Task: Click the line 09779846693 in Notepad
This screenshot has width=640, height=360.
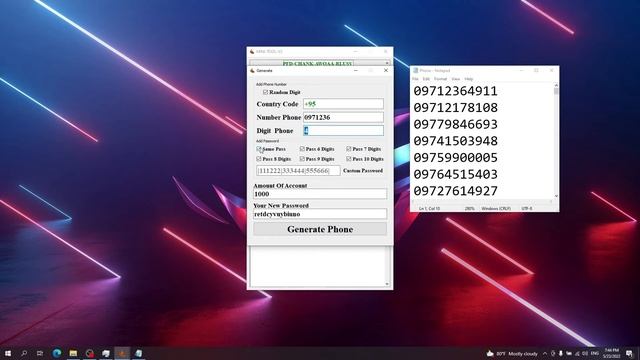Action: 456,124
